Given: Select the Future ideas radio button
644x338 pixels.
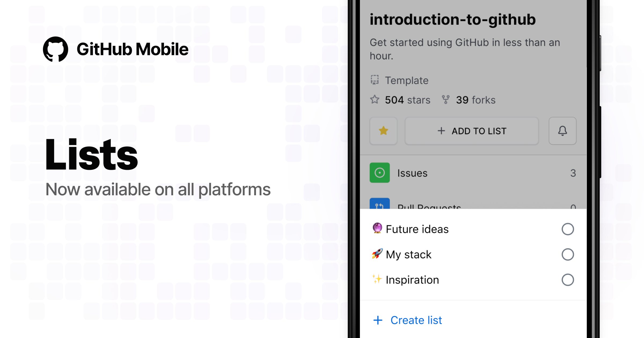Looking at the screenshot, I should pyautogui.click(x=568, y=229).
